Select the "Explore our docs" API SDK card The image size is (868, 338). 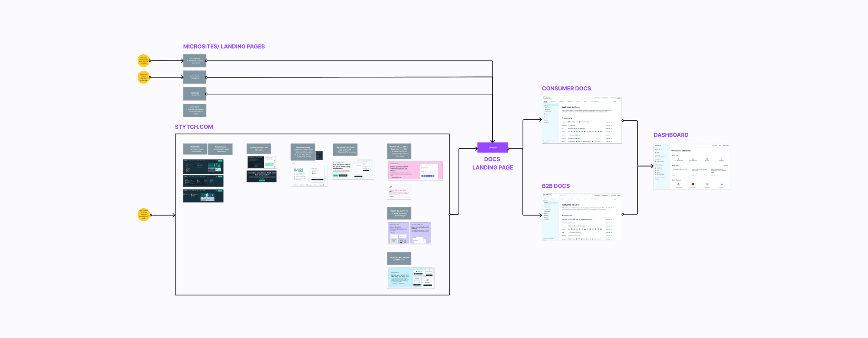[259, 149]
